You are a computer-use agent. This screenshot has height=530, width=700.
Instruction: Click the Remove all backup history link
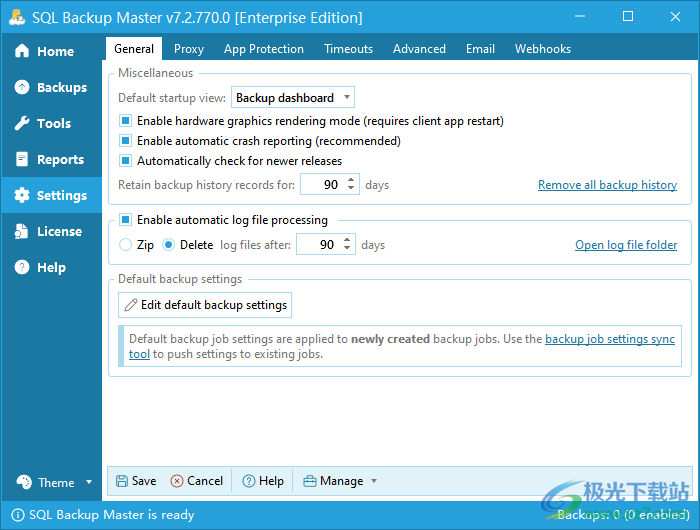607,185
